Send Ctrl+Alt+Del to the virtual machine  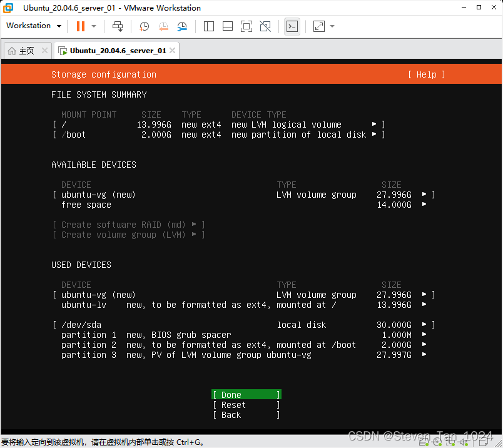(118, 26)
